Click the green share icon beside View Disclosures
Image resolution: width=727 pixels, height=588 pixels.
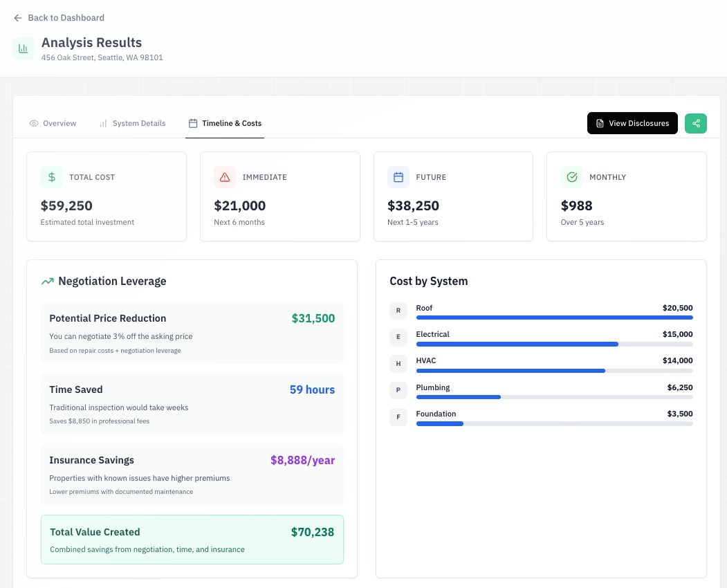[x=696, y=123]
